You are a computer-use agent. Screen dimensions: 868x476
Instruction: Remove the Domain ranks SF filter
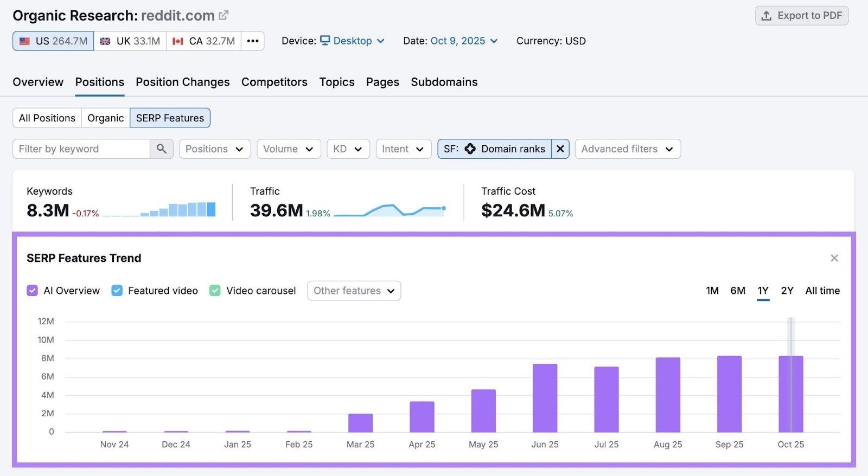tap(560, 149)
